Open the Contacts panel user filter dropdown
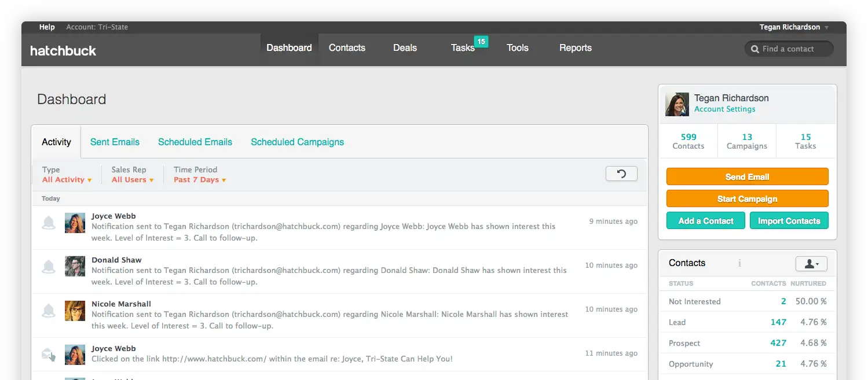 click(x=811, y=264)
